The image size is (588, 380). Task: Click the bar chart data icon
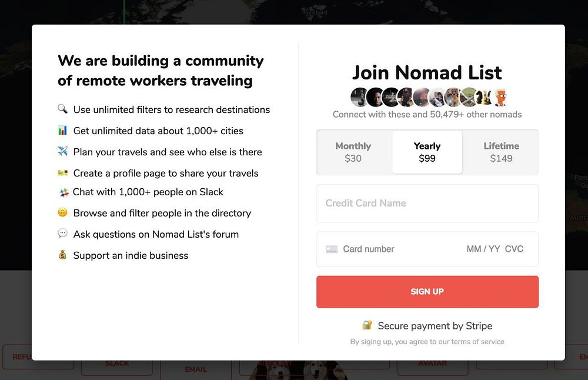point(62,130)
